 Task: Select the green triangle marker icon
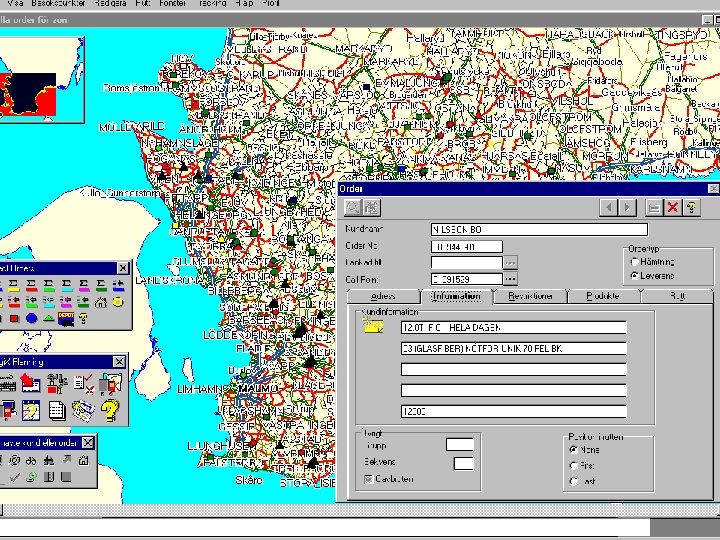pyautogui.click(x=49, y=318)
